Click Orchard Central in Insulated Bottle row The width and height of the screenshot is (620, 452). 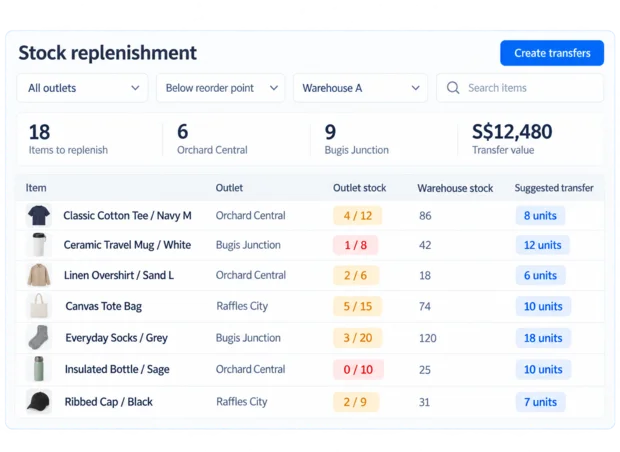(x=250, y=369)
